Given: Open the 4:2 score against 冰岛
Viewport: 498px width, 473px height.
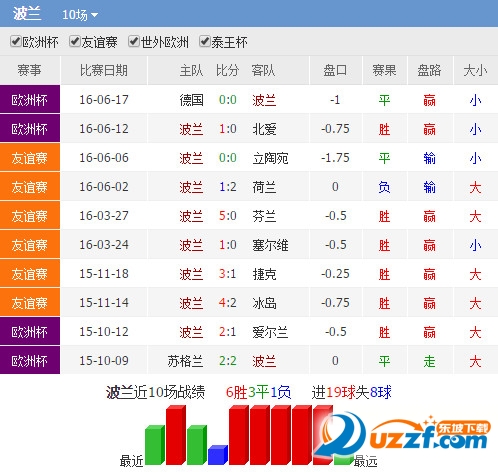Looking at the screenshot, I should coord(228,303).
